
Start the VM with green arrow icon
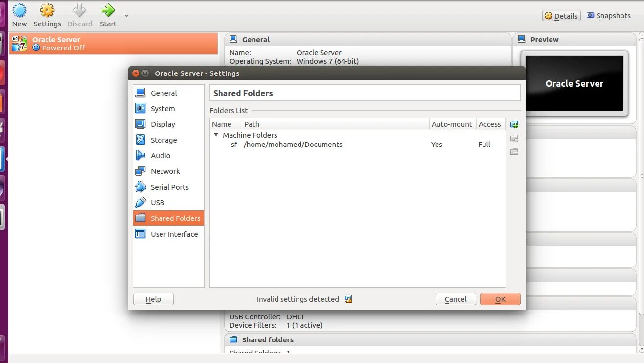click(x=108, y=10)
